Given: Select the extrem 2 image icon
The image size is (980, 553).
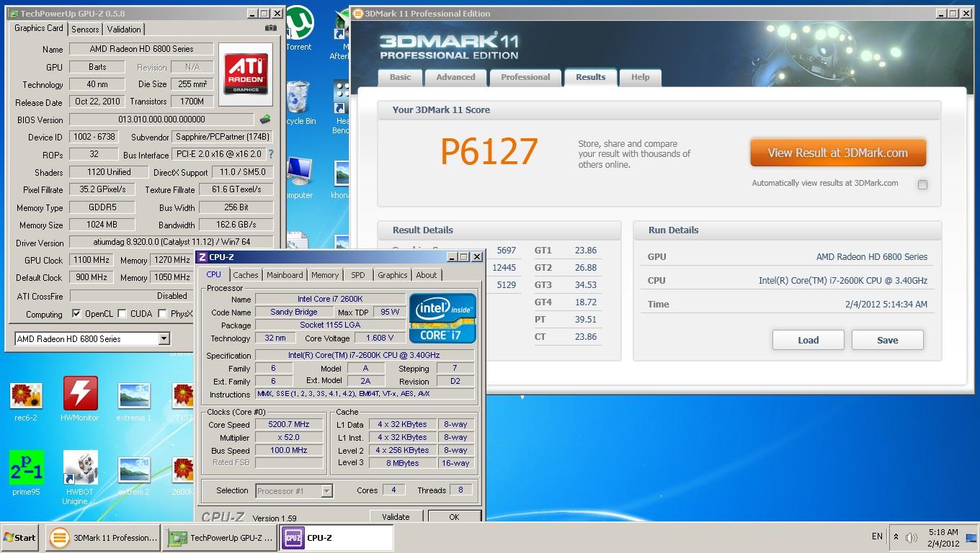Looking at the screenshot, I should [x=134, y=476].
